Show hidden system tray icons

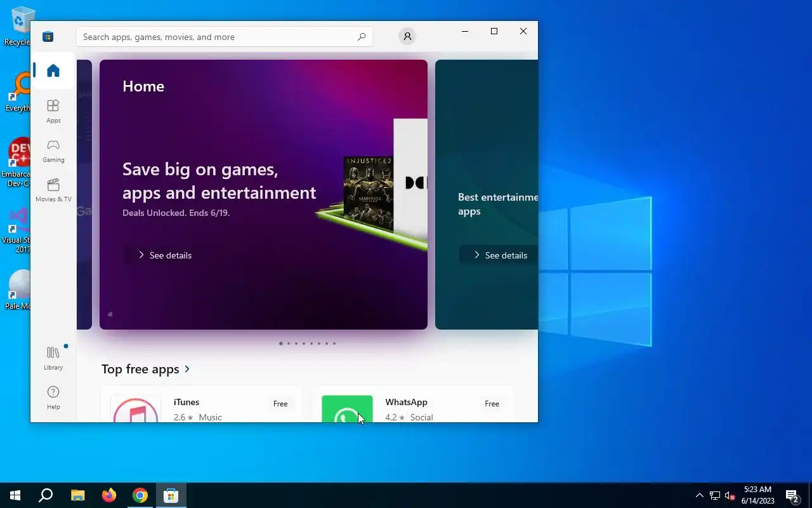coord(700,495)
